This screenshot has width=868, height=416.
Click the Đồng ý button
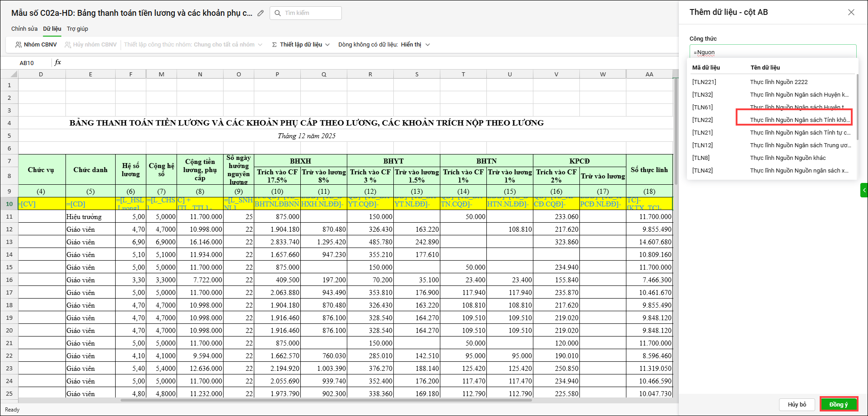[x=838, y=404]
